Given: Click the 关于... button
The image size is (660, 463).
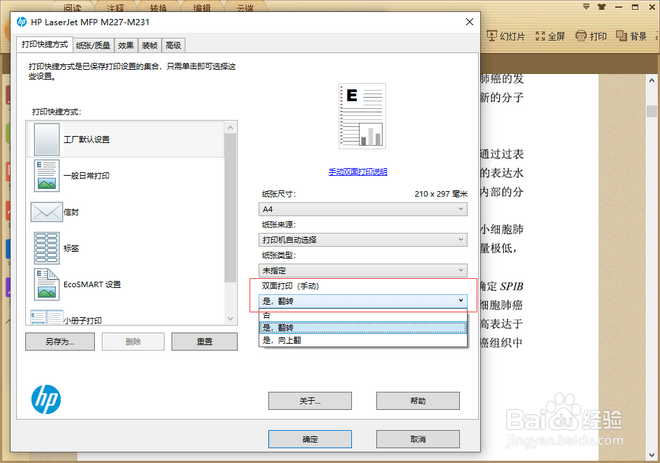Looking at the screenshot, I should click(310, 401).
